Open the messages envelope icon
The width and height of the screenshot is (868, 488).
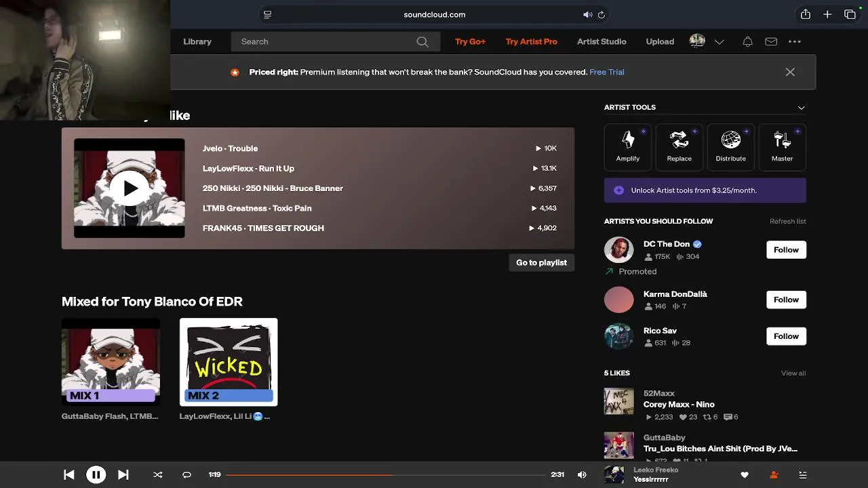point(771,41)
